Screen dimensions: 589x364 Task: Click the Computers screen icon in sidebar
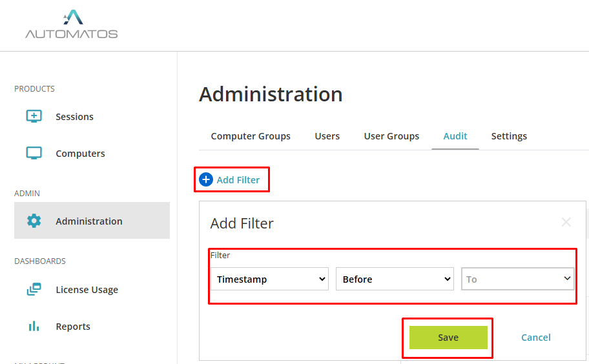[x=34, y=154]
